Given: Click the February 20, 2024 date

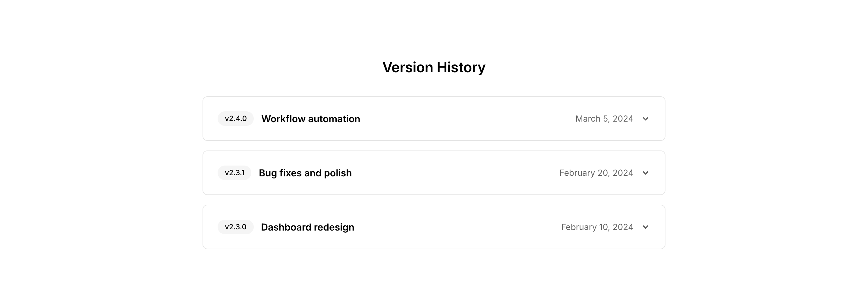Looking at the screenshot, I should point(596,173).
